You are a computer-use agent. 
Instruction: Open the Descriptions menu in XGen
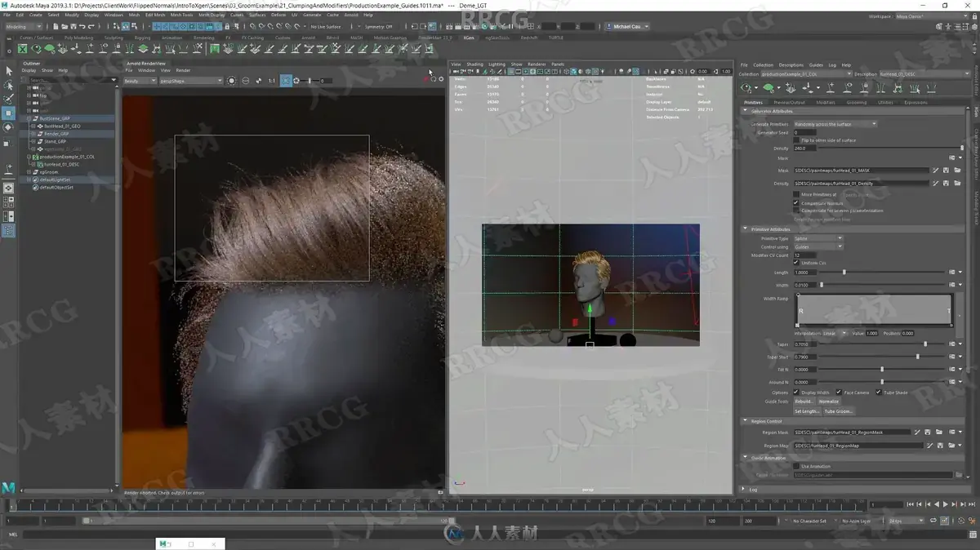791,65
